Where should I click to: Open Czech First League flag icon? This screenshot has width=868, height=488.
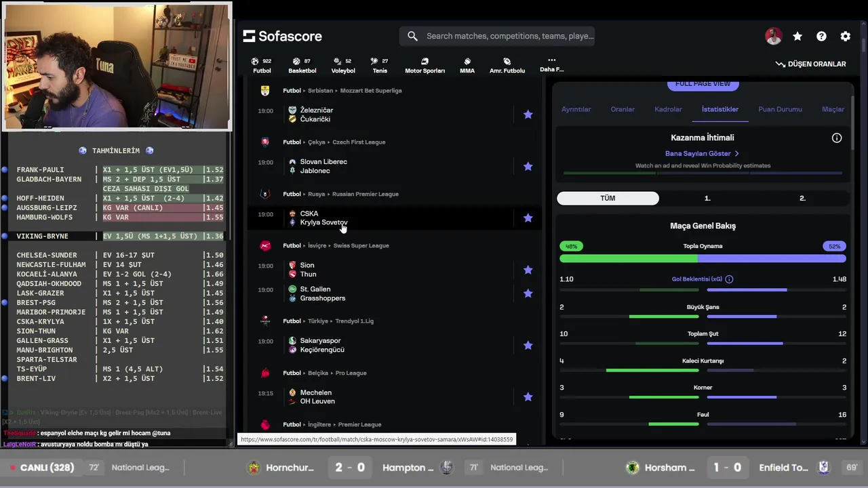tap(265, 142)
